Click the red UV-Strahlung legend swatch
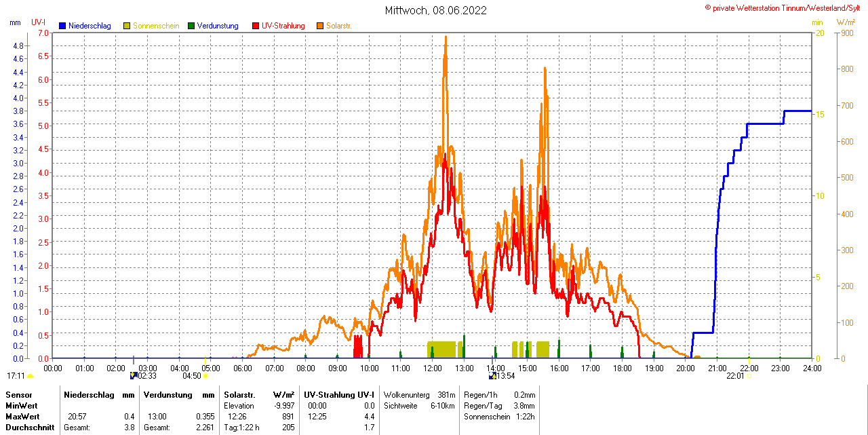Image resolution: width=868 pixels, height=435 pixels. (x=256, y=26)
